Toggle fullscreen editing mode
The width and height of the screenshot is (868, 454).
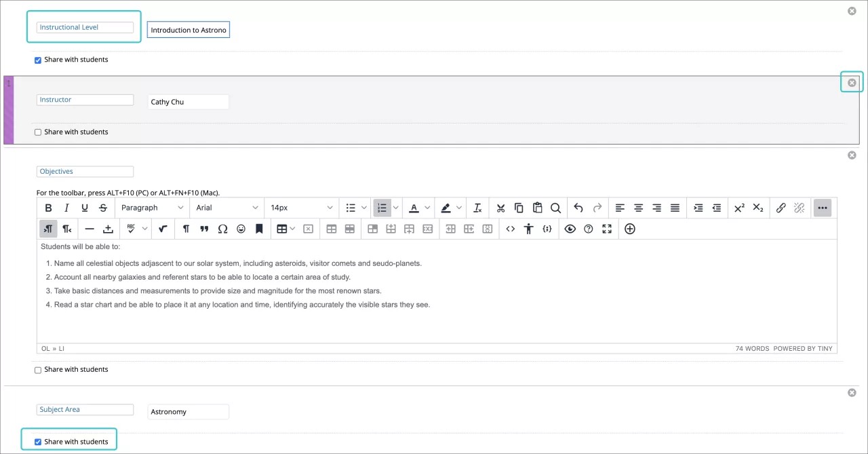coord(606,229)
